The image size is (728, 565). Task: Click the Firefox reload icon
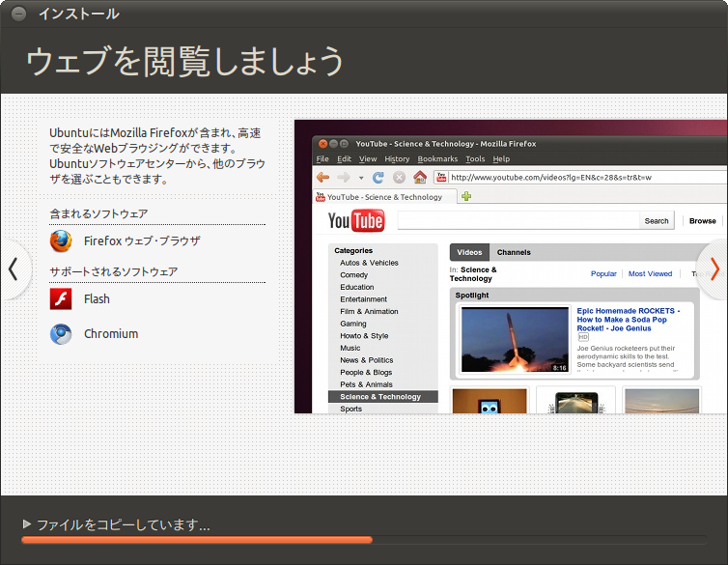pyautogui.click(x=378, y=177)
